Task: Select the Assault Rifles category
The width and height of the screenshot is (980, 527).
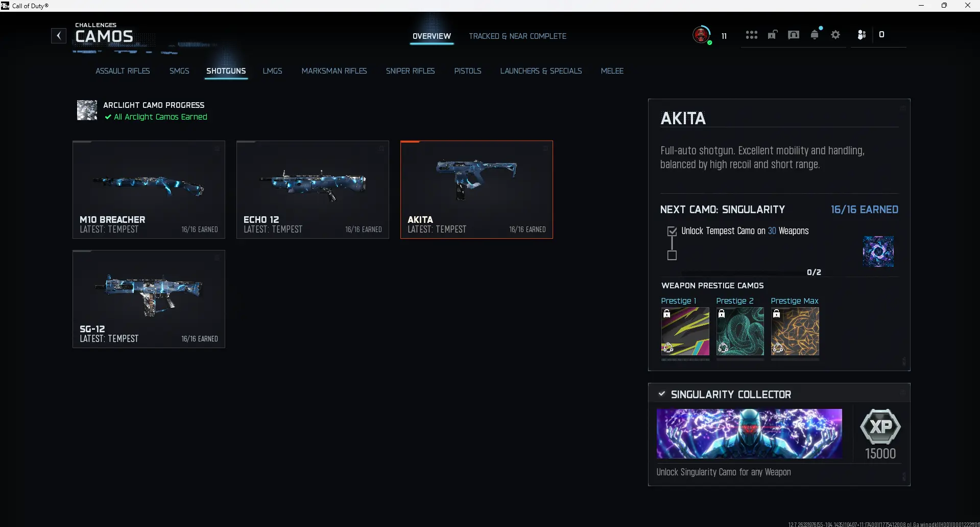Action: pyautogui.click(x=123, y=71)
